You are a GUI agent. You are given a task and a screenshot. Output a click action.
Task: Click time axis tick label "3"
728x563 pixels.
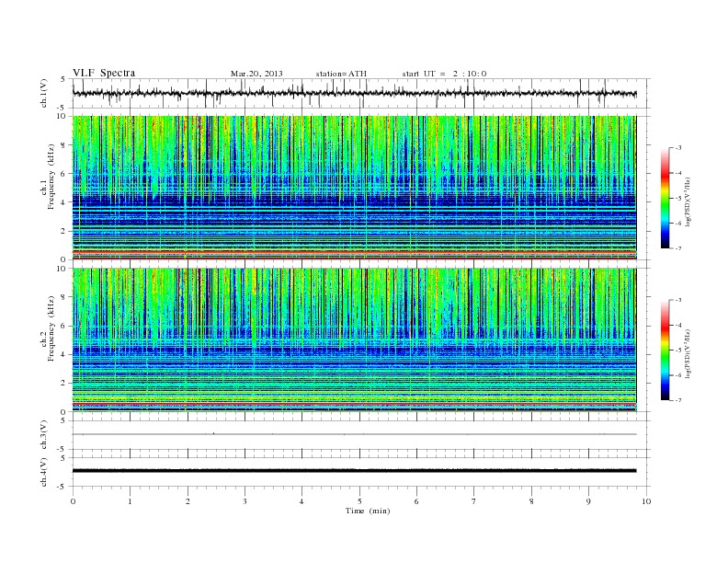(x=245, y=501)
